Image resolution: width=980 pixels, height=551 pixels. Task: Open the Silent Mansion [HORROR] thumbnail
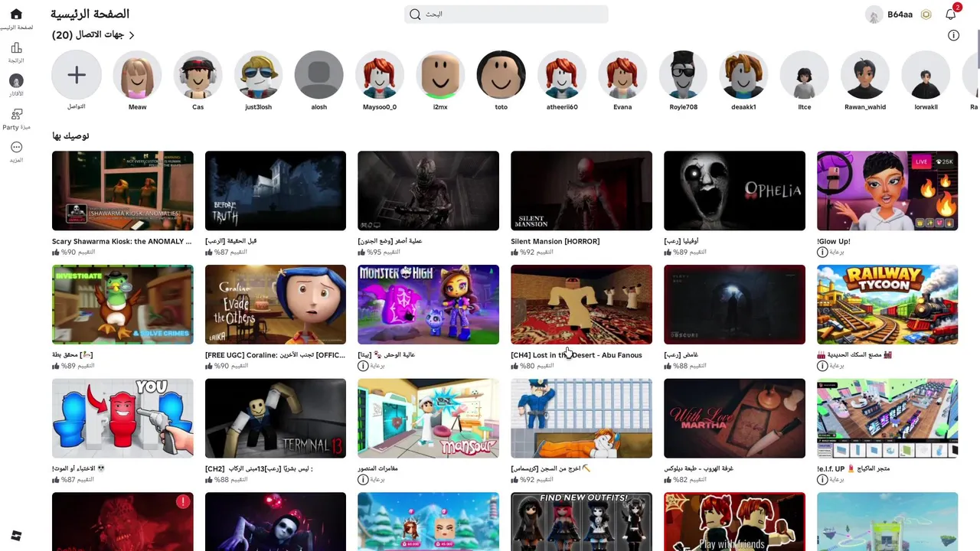pyautogui.click(x=581, y=191)
